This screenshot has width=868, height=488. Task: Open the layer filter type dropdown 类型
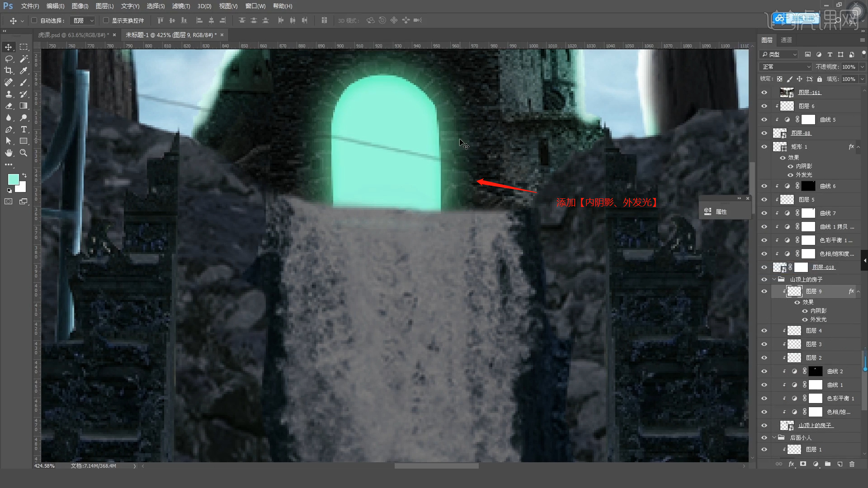point(779,54)
